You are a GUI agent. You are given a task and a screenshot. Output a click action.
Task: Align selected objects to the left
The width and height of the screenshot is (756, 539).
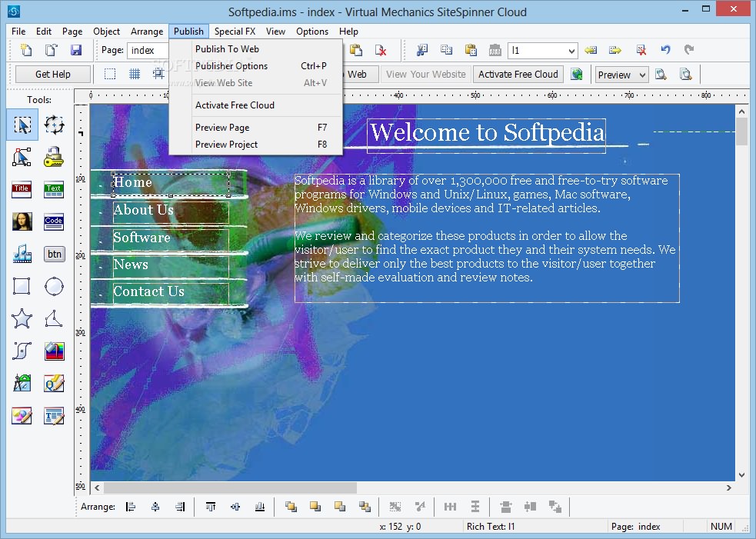(131, 507)
